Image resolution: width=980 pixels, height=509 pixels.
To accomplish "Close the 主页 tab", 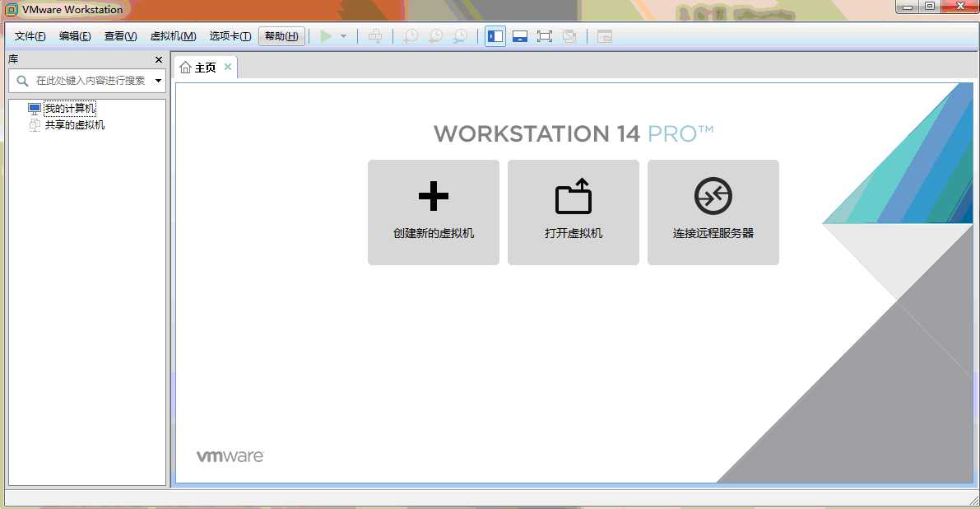I will [x=228, y=67].
